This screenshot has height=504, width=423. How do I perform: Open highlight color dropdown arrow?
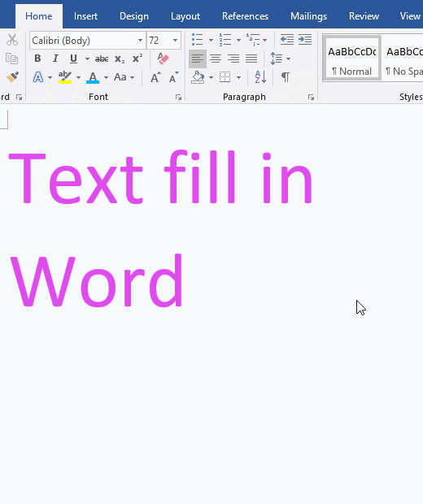[x=78, y=77]
